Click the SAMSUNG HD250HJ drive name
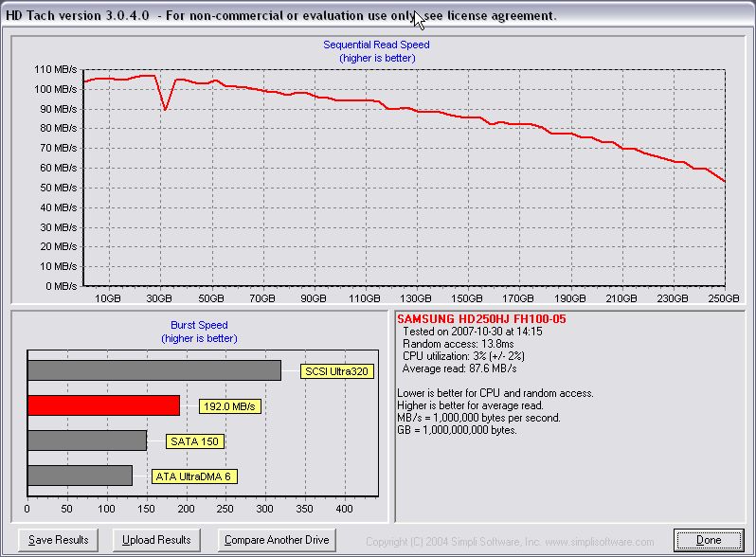The width and height of the screenshot is (756, 557). [480, 319]
